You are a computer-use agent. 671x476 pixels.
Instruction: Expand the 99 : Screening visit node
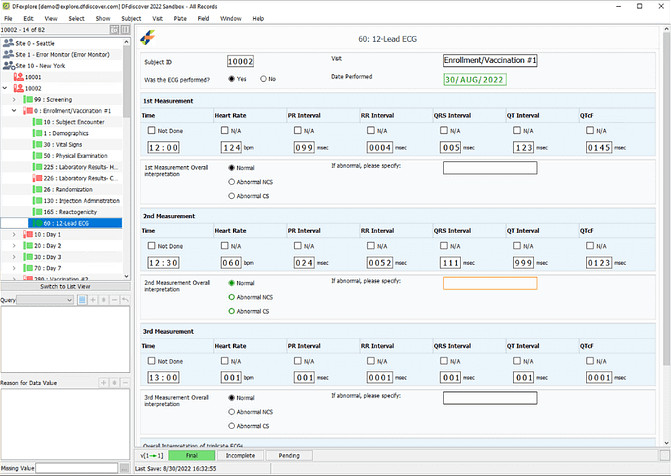tap(14, 100)
